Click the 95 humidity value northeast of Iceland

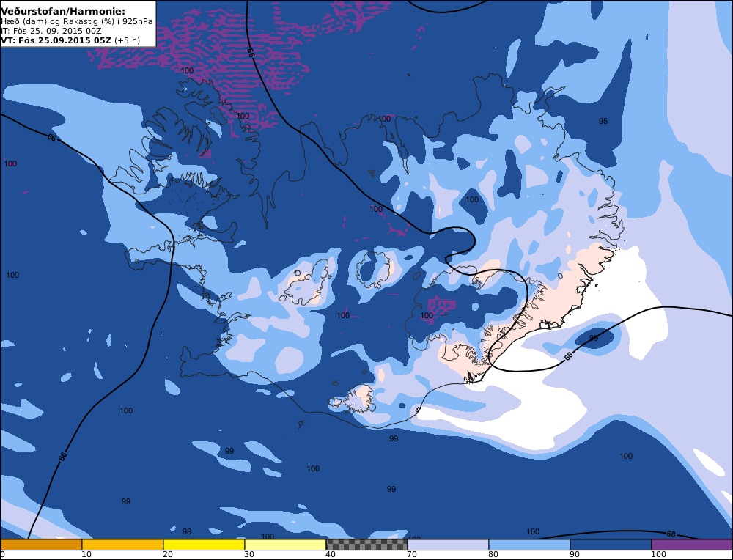[603, 121]
